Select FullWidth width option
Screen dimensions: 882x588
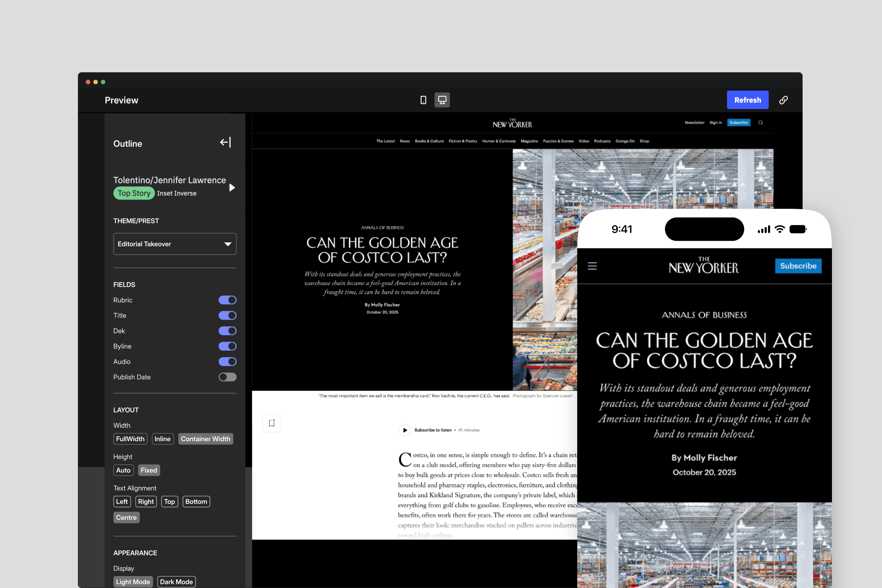pos(130,439)
